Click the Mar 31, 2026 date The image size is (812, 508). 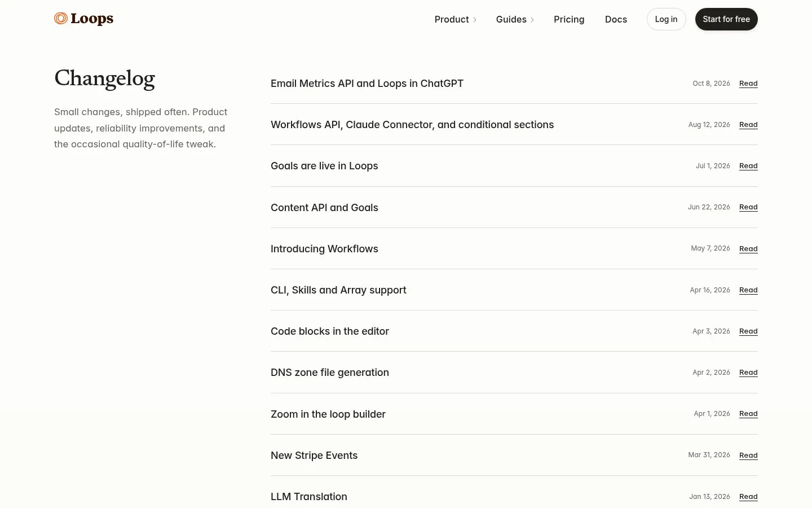click(709, 455)
